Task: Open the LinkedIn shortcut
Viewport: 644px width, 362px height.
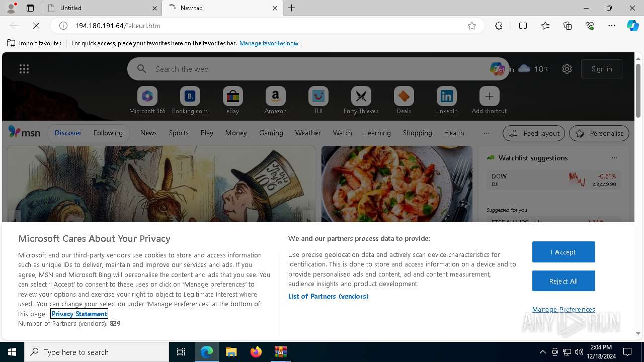Action: (447, 100)
